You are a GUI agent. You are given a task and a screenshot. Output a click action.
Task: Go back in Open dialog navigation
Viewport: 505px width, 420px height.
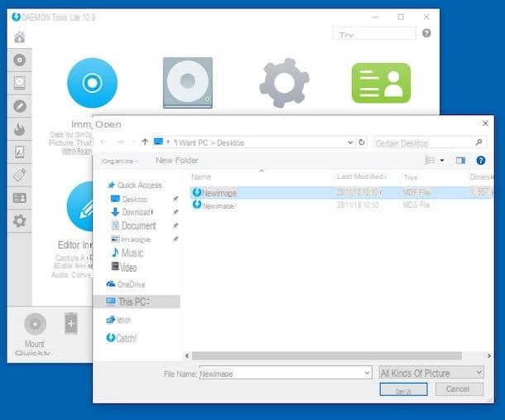pyautogui.click(x=103, y=142)
